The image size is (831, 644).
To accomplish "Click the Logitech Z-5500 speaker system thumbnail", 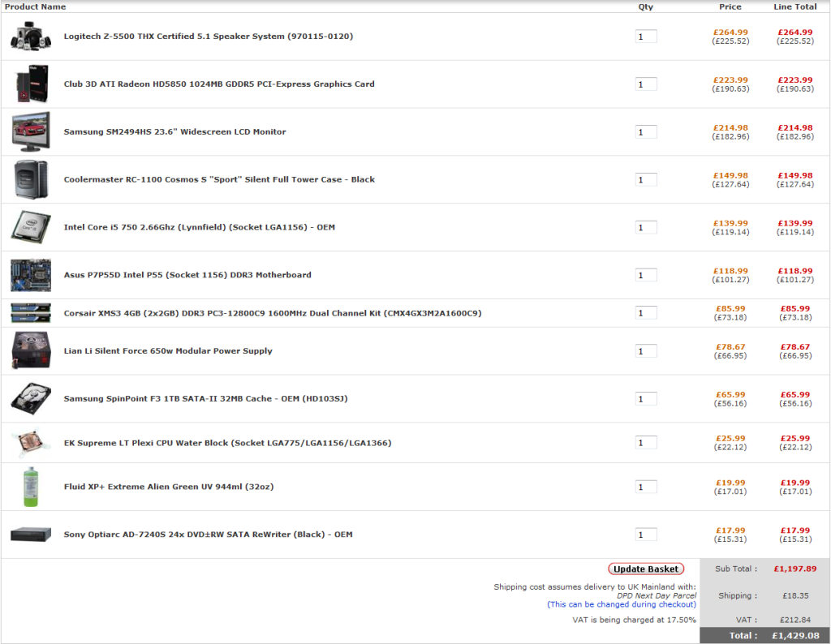I will click(x=31, y=36).
